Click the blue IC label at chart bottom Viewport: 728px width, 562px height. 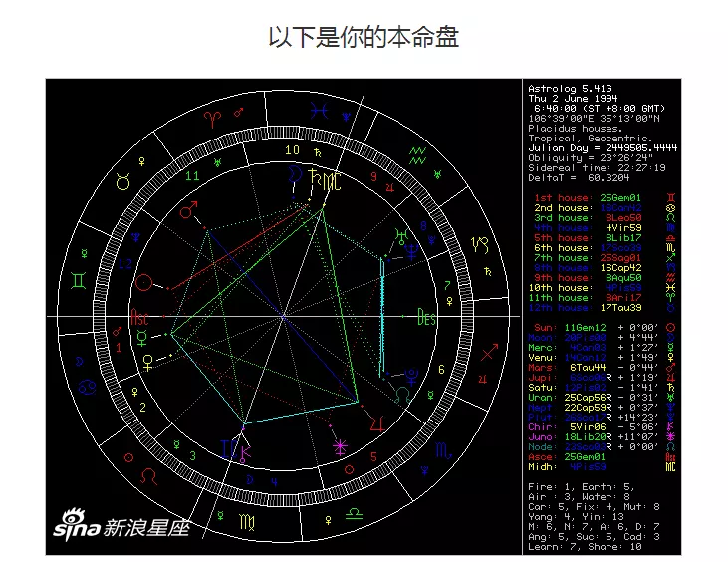tap(229, 448)
